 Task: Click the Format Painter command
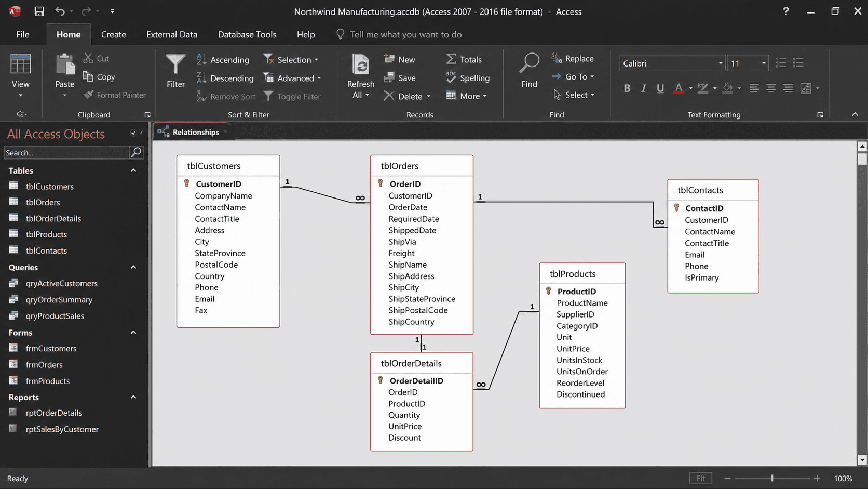pyautogui.click(x=115, y=95)
